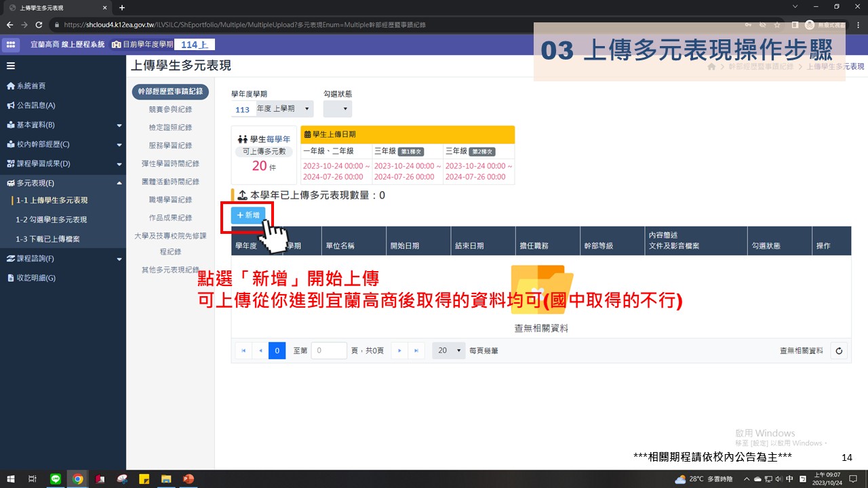868x488 pixels.
Task: Expand 校內幹部經歷(C) in the sidebar
Action: (x=63, y=144)
